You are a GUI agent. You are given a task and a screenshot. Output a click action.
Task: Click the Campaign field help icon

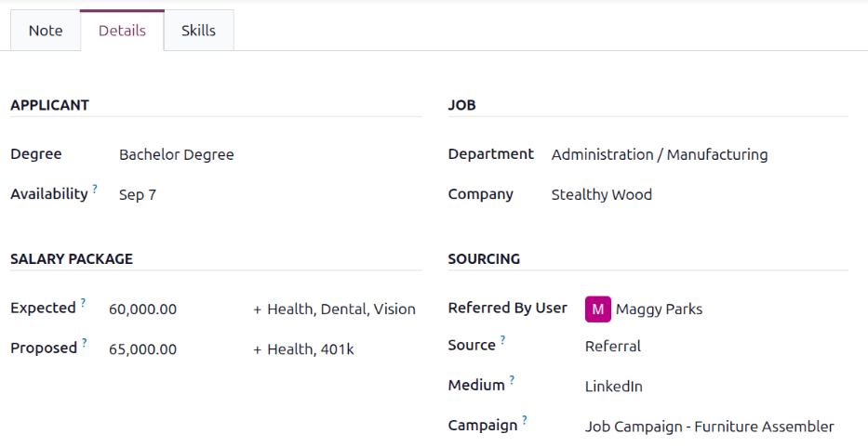pyautogui.click(x=524, y=420)
